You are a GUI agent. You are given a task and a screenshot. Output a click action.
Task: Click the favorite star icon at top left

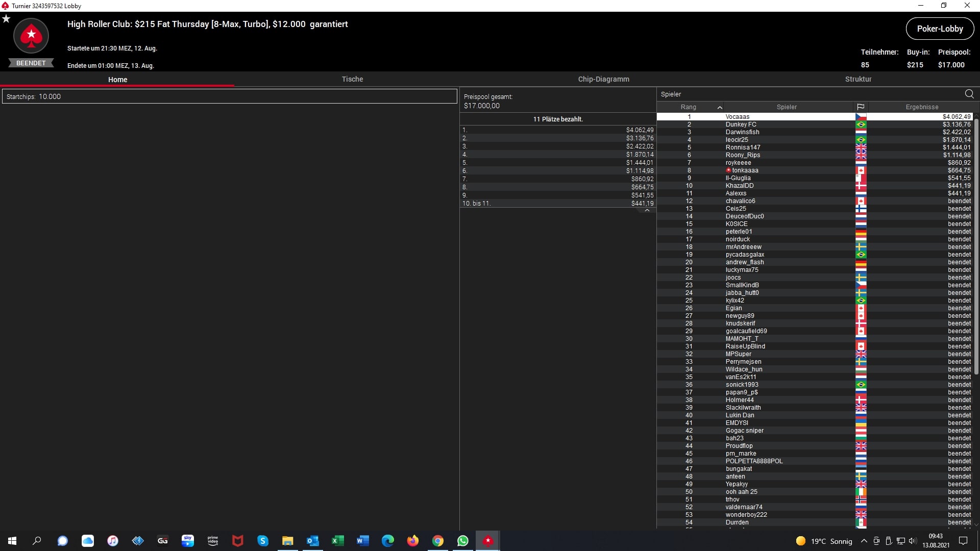point(6,19)
